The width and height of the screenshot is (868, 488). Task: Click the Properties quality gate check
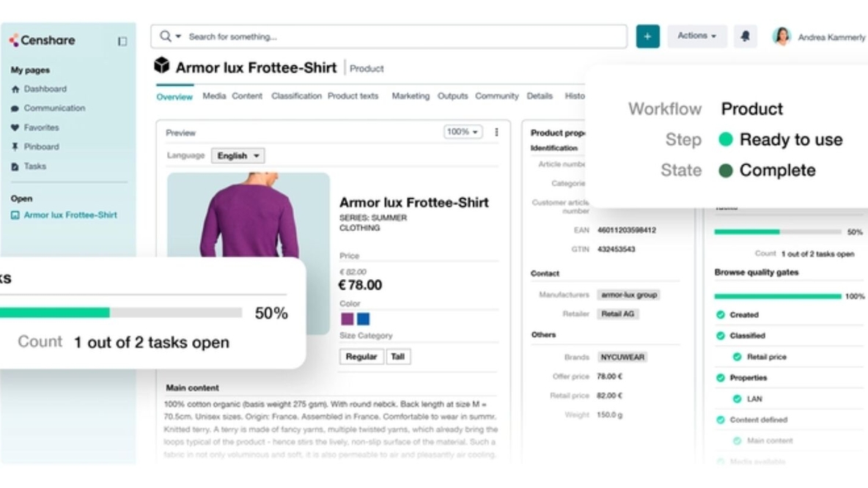pyautogui.click(x=720, y=378)
